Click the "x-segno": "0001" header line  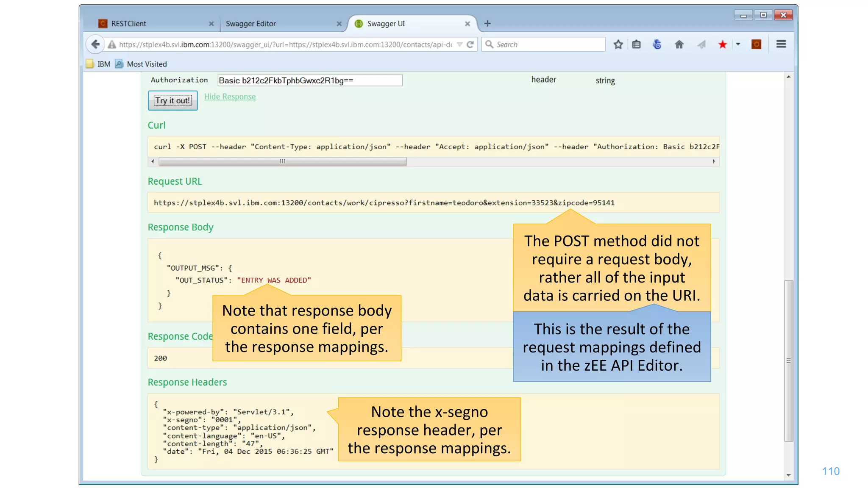202,420
